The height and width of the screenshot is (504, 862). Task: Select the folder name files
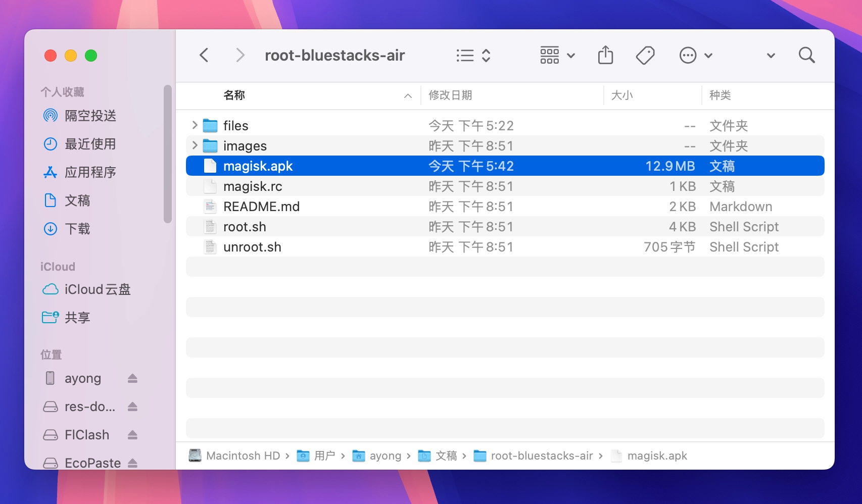tap(236, 126)
